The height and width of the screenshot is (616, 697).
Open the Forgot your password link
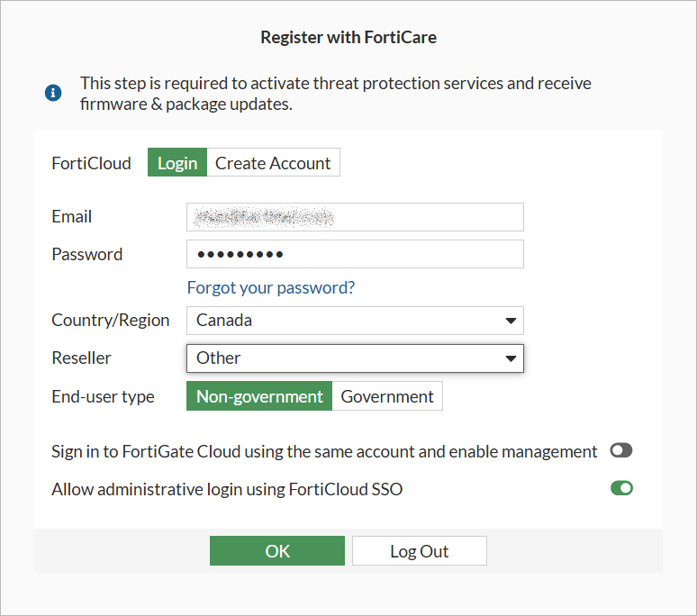tap(271, 287)
